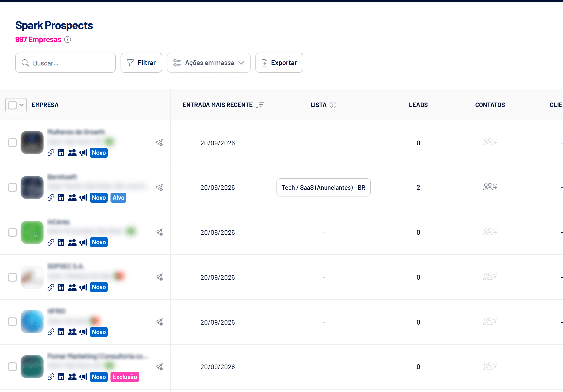Open LinkedIn icon in the Exclusão-tagged row

[x=61, y=377]
